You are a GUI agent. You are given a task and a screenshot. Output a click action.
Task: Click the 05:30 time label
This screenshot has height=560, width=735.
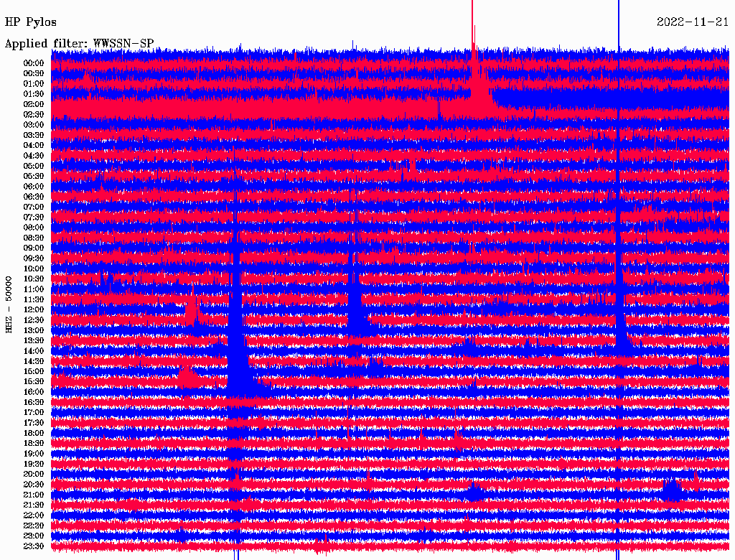[x=34, y=176]
